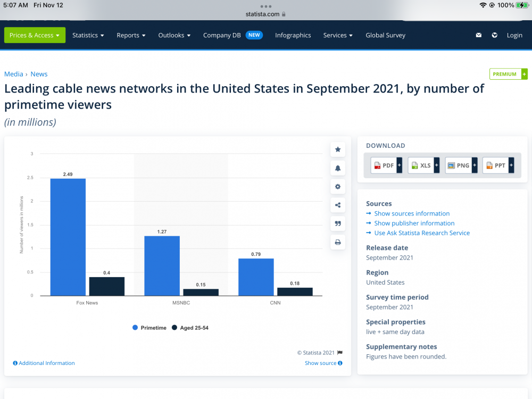Click 'MSNBC' axis label
Screen dimensions: 532x399
[x=181, y=303]
